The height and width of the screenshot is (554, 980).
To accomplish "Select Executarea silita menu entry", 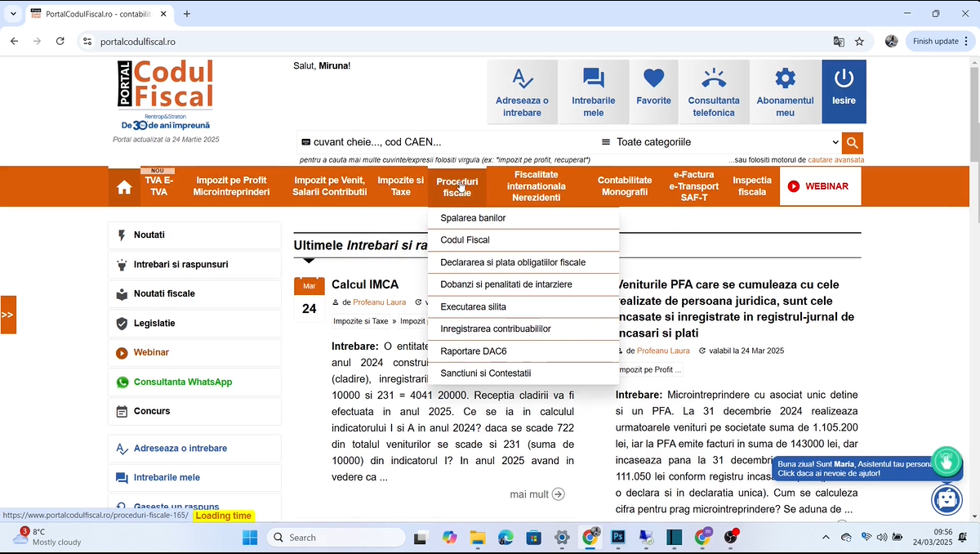I will 523,306.
